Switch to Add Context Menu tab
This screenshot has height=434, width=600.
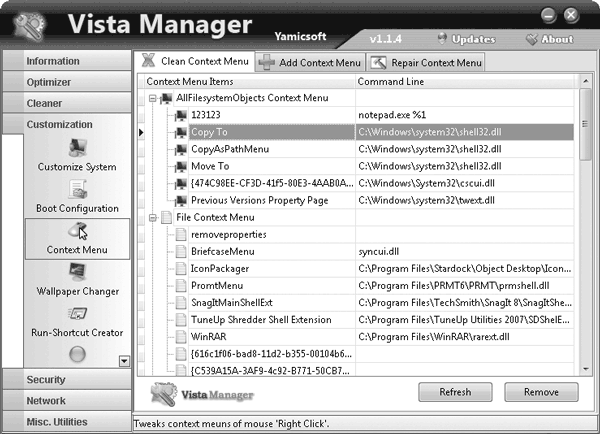[x=309, y=62]
